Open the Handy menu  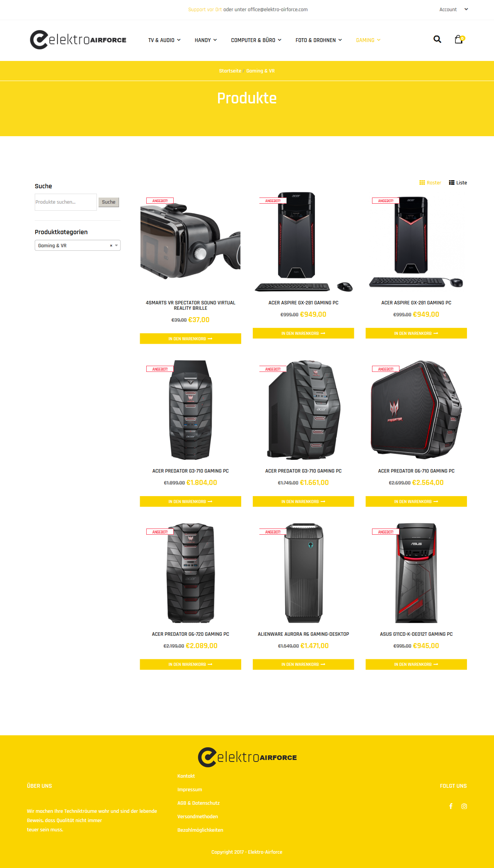206,40
